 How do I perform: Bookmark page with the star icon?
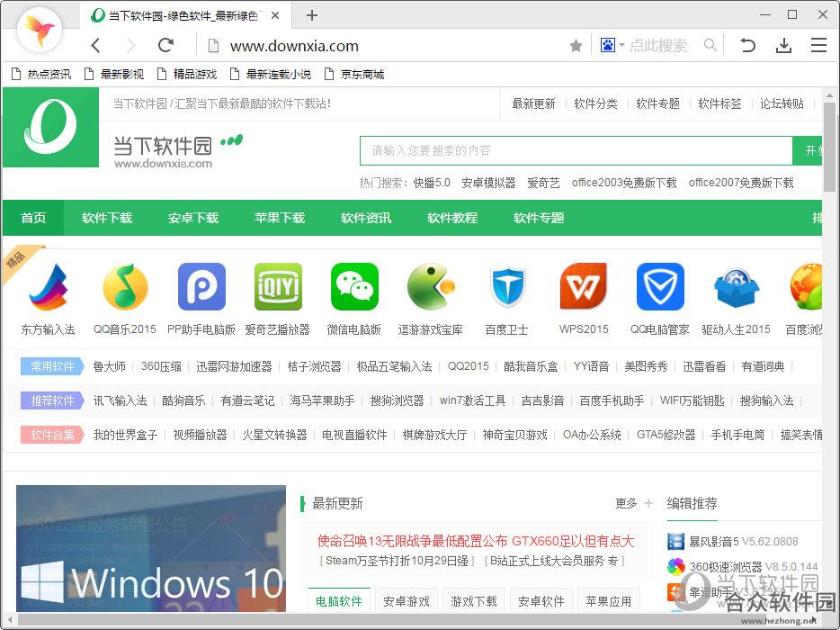[x=576, y=46]
